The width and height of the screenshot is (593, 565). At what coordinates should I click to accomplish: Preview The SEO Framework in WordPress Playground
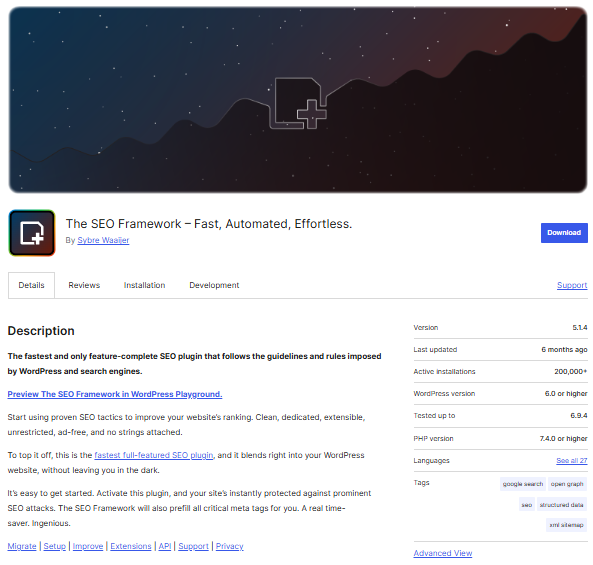click(115, 394)
